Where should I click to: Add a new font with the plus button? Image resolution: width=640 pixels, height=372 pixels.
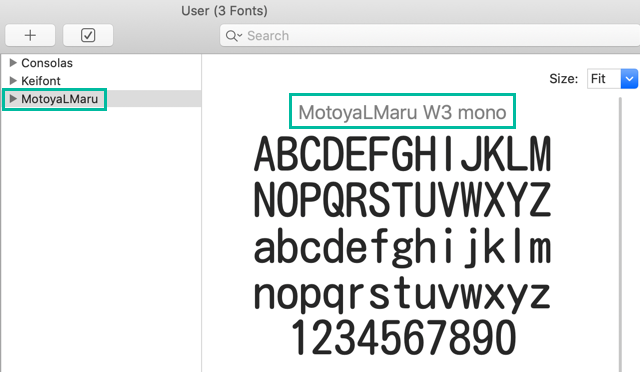tap(30, 36)
